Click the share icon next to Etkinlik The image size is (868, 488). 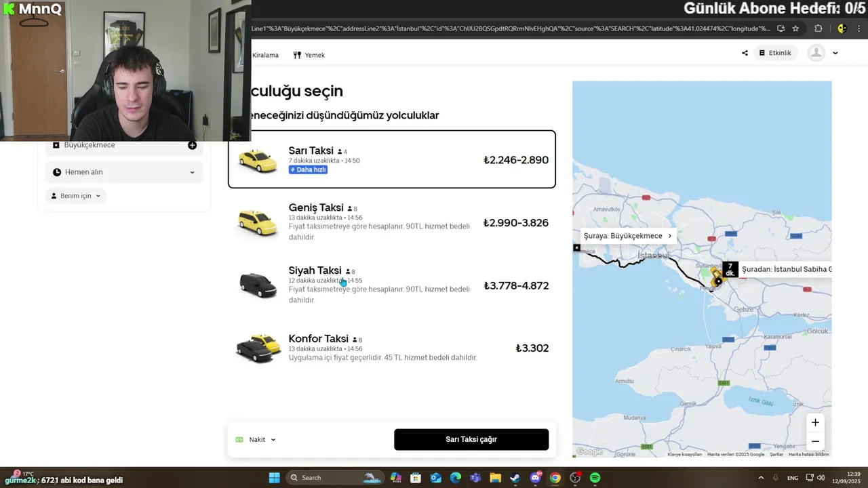pyautogui.click(x=745, y=53)
